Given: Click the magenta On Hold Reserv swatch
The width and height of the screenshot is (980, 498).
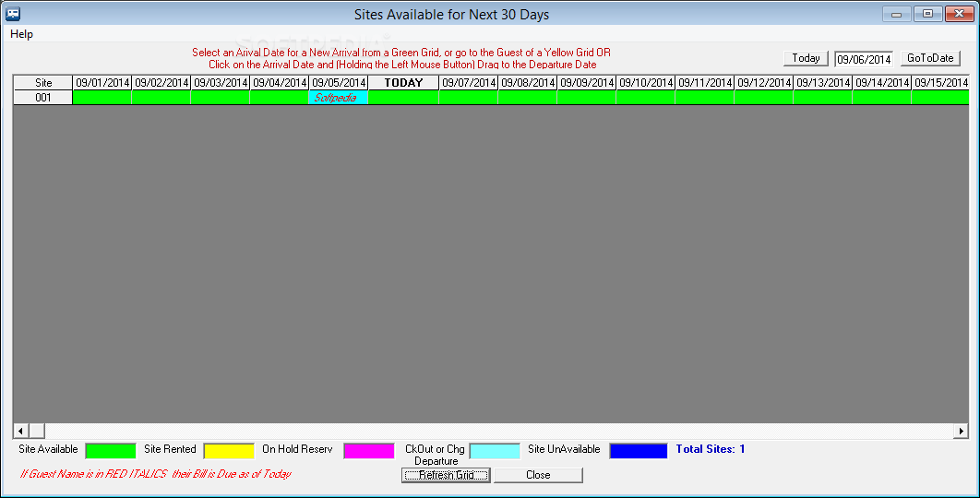Looking at the screenshot, I should 369,451.
